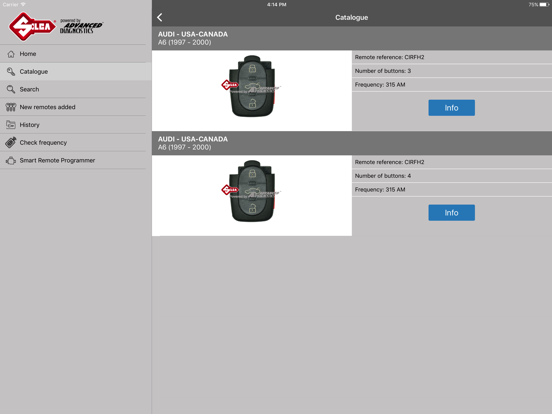Image resolution: width=552 pixels, height=414 pixels.
Task: Click the Home house icon
Action: pyautogui.click(x=11, y=54)
